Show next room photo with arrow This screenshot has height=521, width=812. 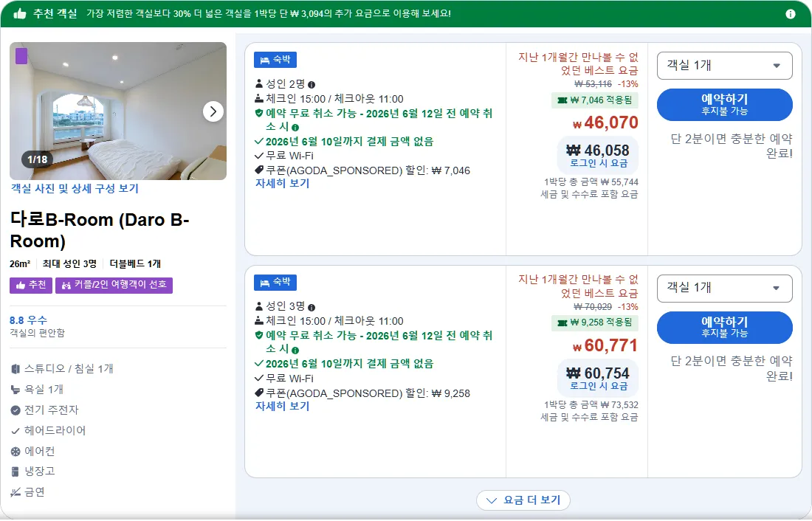pyautogui.click(x=213, y=111)
